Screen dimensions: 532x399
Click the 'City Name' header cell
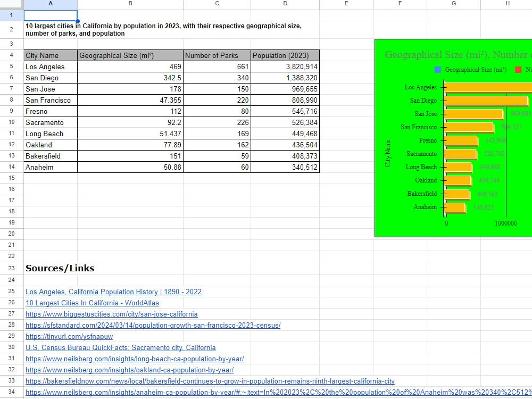click(x=51, y=56)
